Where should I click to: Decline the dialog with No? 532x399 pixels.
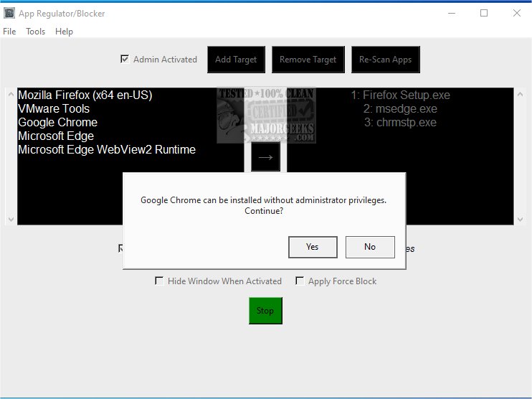click(370, 247)
